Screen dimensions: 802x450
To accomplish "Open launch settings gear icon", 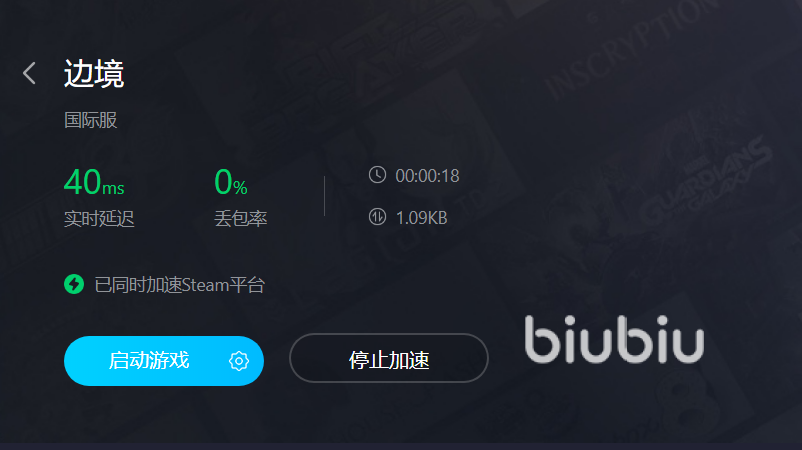I will pyautogui.click(x=238, y=361).
